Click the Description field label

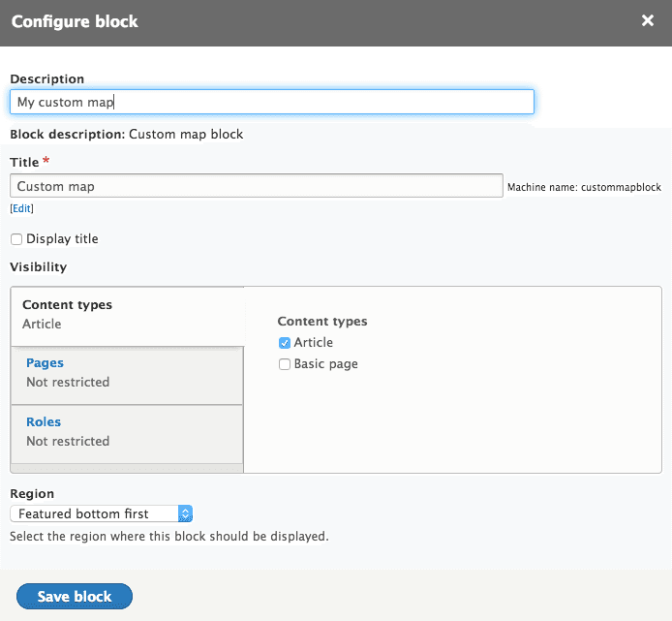(46, 78)
